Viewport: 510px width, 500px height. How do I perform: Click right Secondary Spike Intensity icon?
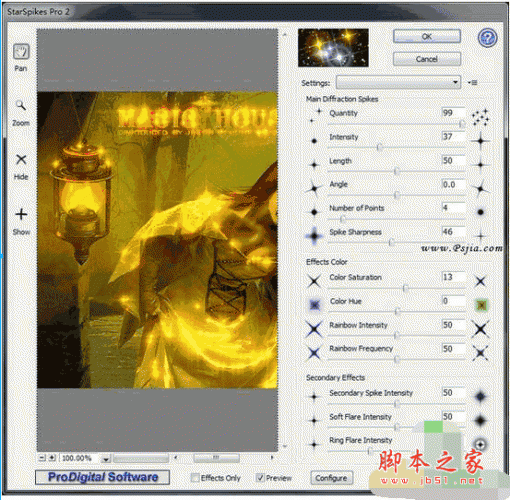click(x=480, y=397)
